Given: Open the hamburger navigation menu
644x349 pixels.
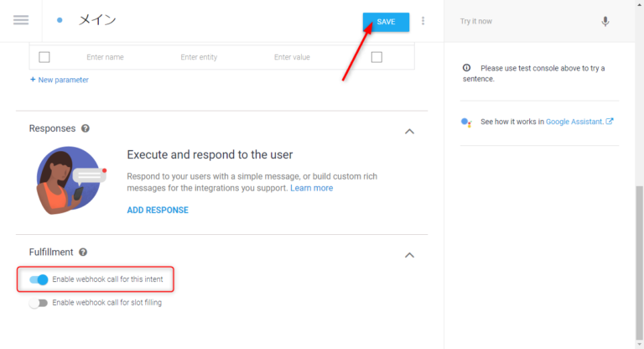Looking at the screenshot, I should tap(21, 20).
